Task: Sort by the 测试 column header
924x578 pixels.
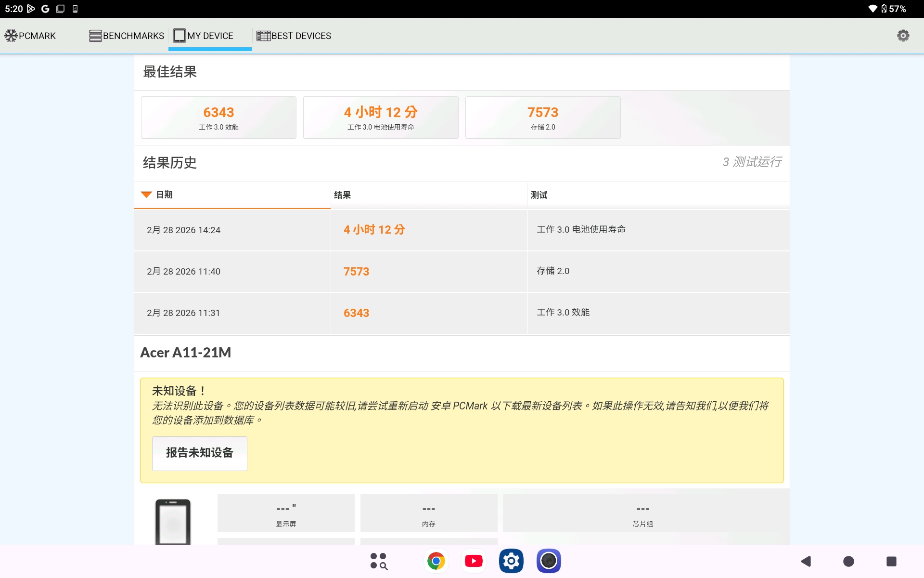Action: point(539,195)
